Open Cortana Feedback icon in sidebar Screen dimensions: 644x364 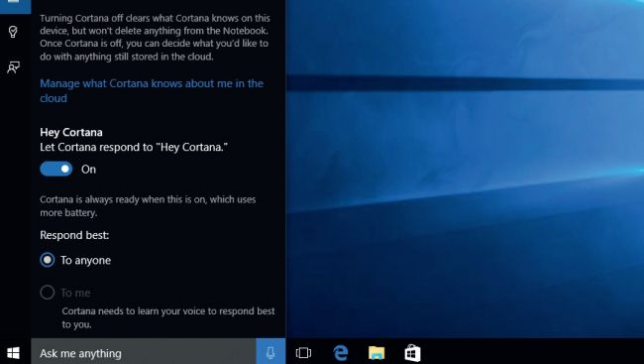click(13, 67)
